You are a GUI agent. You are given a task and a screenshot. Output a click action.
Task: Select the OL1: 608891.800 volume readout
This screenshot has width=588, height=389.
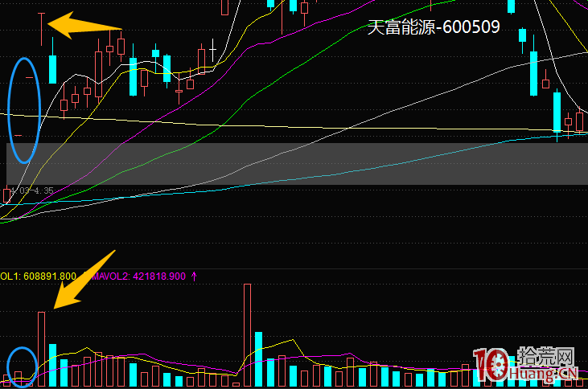(x=38, y=276)
